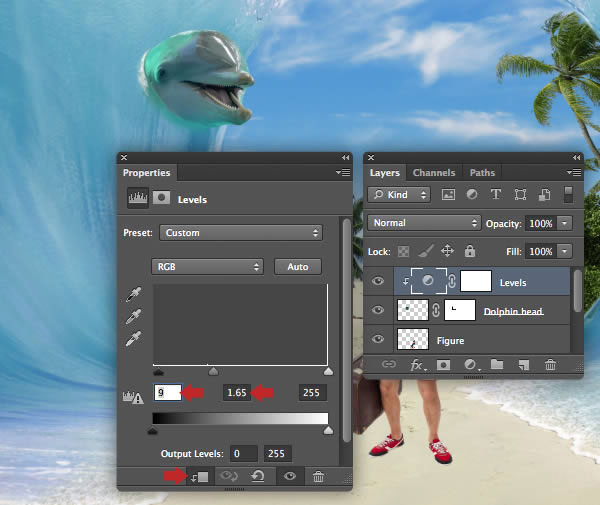Viewport: 600px width, 505px height.
Task: Click the Levels histogram adjustment icon
Action: pyautogui.click(x=137, y=198)
